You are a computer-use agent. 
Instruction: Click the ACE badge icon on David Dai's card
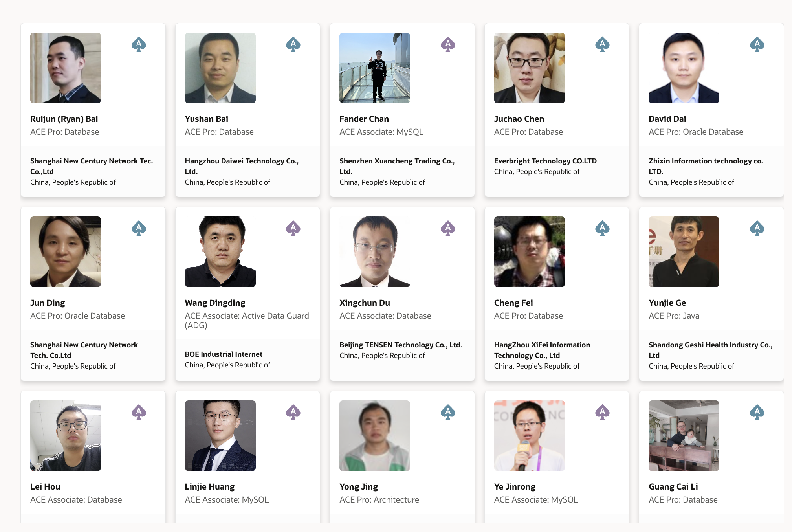757,44
